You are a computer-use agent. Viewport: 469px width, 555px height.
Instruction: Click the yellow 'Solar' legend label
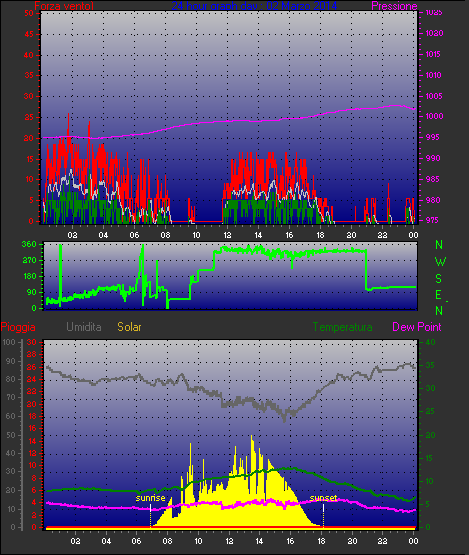(x=129, y=327)
